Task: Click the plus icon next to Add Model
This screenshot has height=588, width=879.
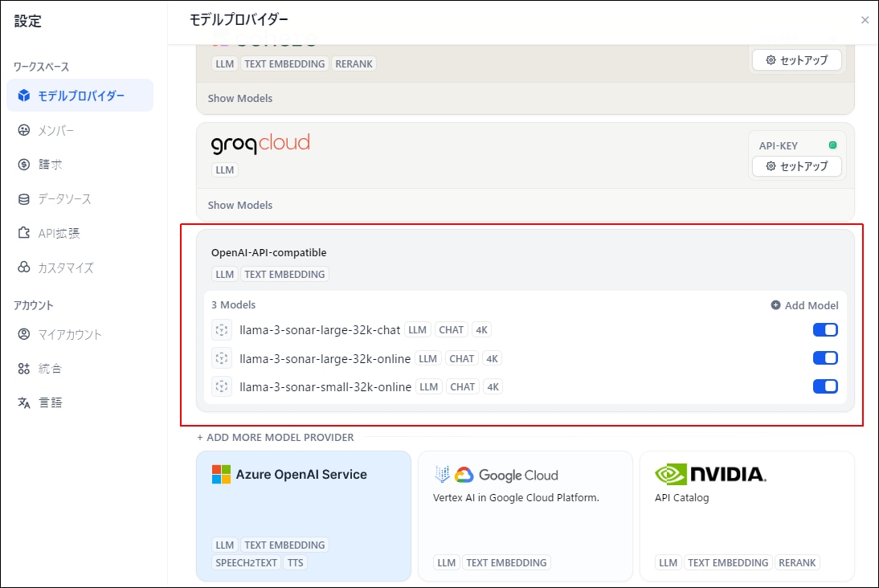Action: click(775, 305)
